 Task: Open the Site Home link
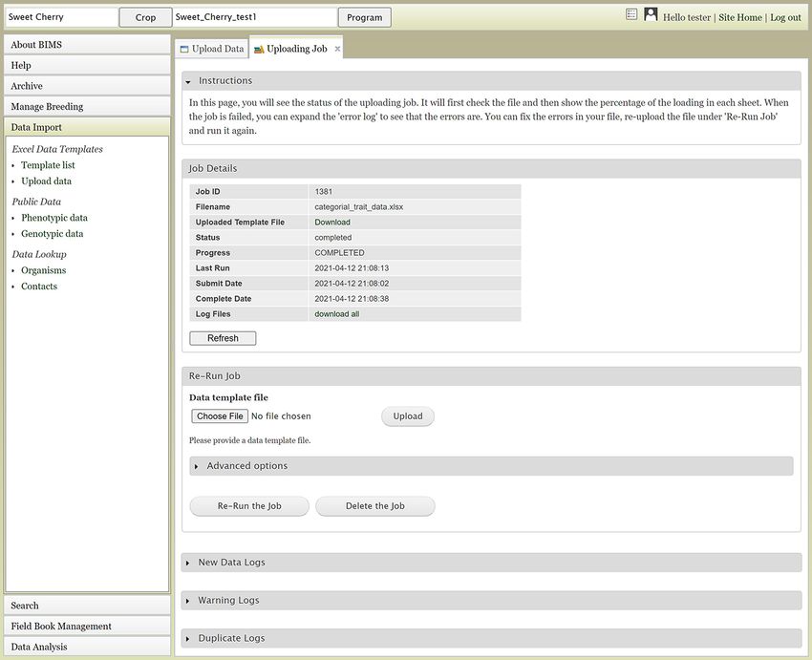(x=740, y=17)
